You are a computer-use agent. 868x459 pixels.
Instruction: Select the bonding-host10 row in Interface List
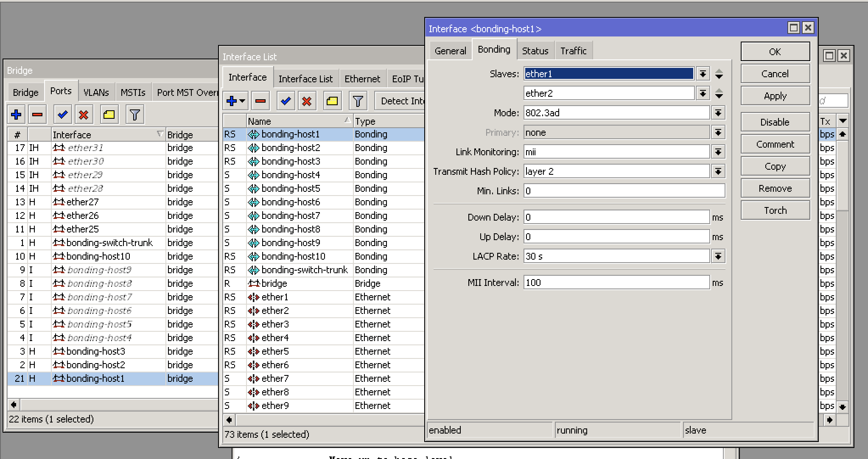tap(293, 256)
